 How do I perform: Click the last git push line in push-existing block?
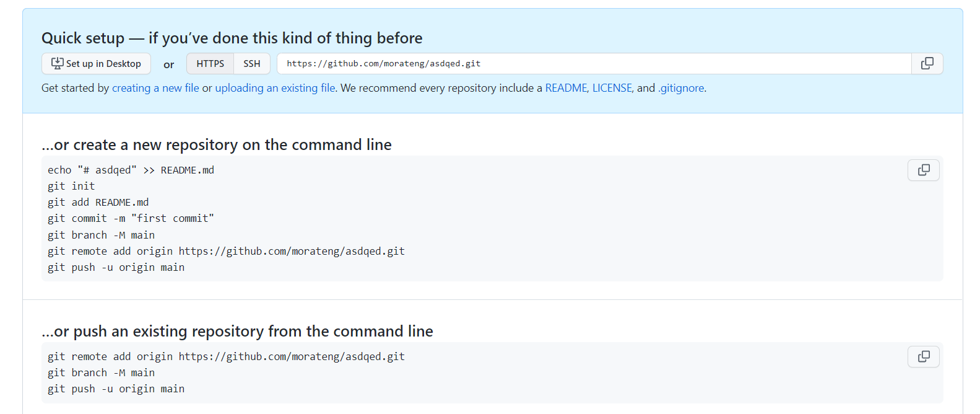pos(116,389)
